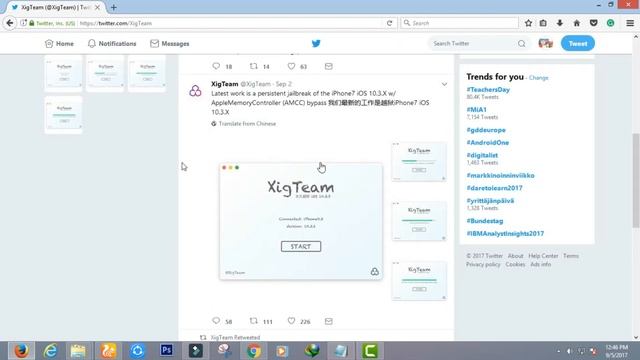This screenshot has width=640, height=360.
Task: Expand the tweet options chevron
Action: tap(444, 84)
